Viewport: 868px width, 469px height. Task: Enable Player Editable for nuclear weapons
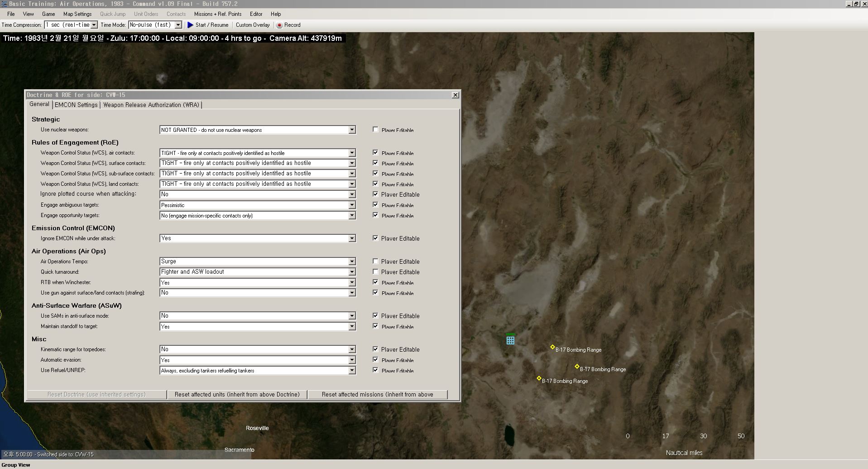375,130
